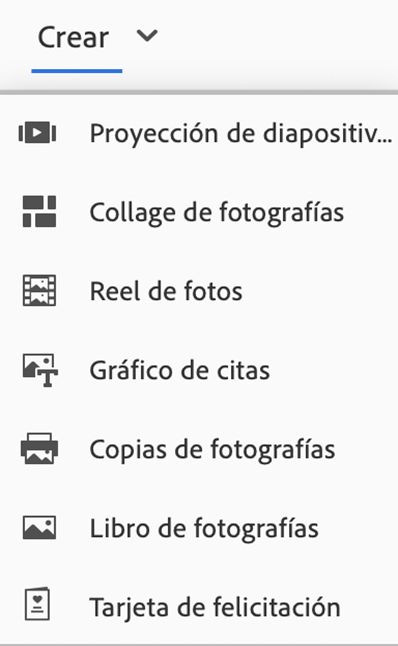The width and height of the screenshot is (398, 646).
Task: Click the greeting card heart icon
Action: pos(37,604)
